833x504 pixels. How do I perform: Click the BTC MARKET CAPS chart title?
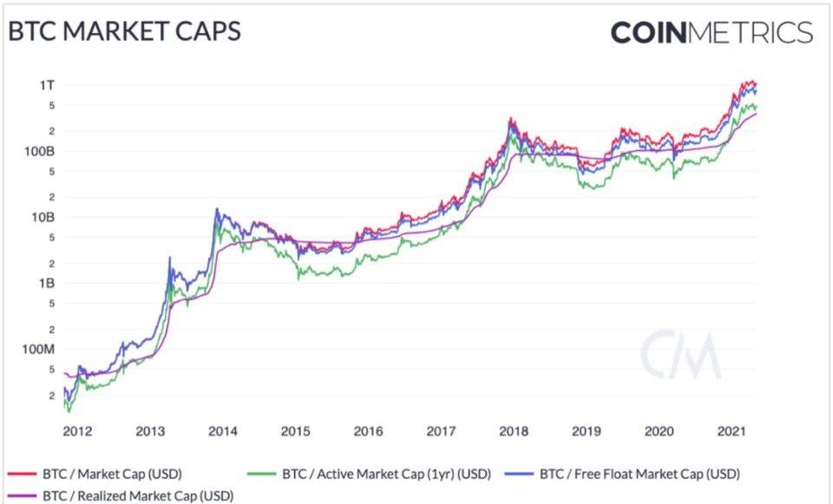124,32
